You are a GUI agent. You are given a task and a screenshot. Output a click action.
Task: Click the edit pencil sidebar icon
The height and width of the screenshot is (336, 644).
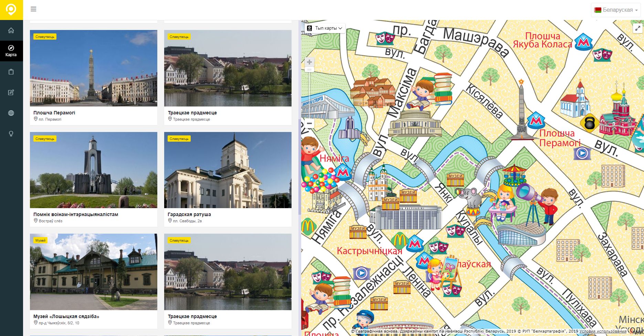(11, 92)
